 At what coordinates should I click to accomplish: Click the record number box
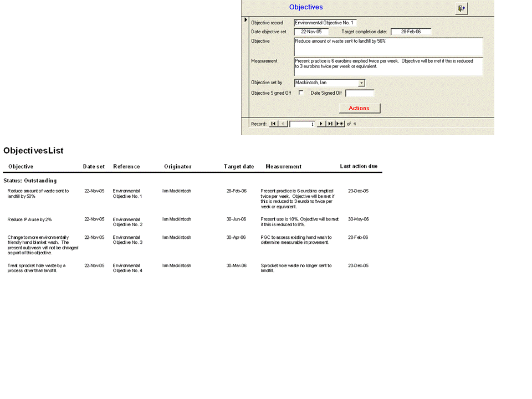point(302,124)
